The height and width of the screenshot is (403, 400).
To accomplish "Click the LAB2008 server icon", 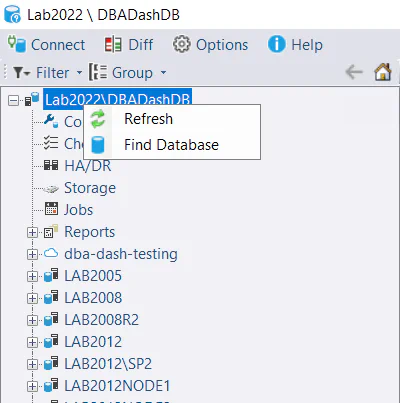I will 51,297.
